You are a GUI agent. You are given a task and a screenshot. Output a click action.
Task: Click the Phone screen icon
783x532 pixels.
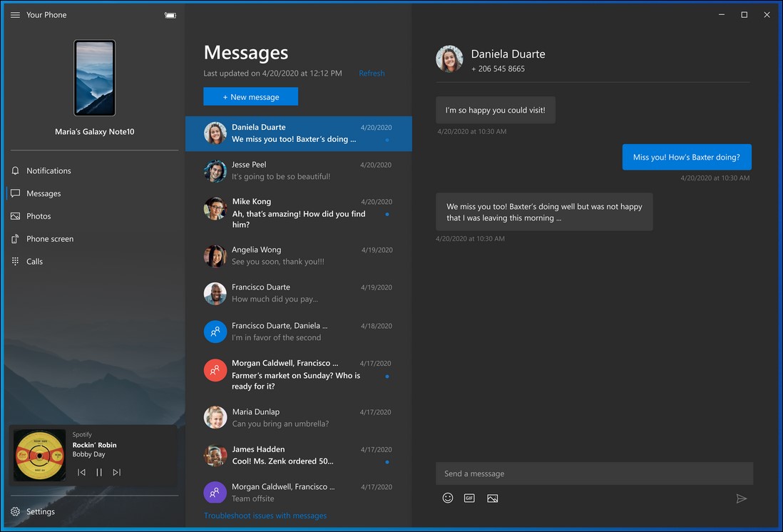click(16, 239)
